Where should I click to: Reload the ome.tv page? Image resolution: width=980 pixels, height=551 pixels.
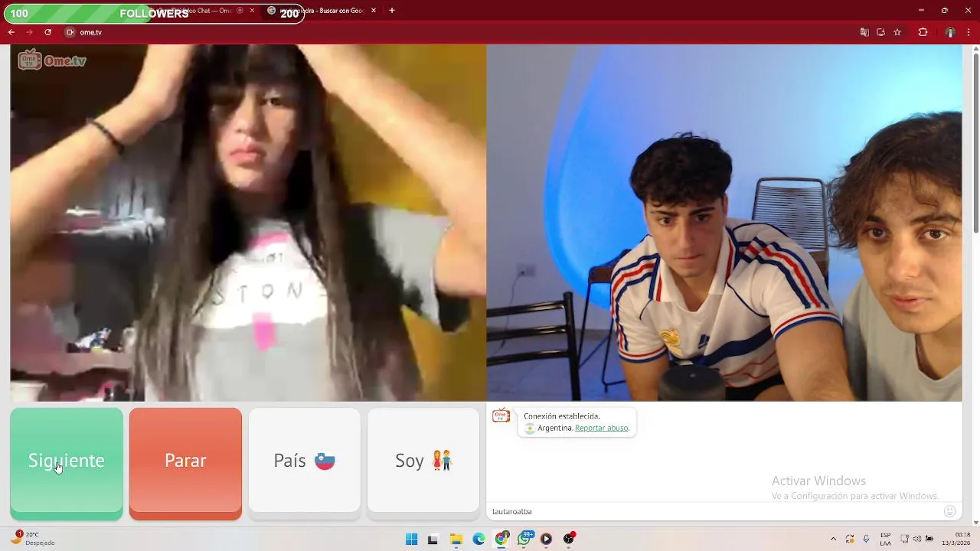(x=48, y=32)
